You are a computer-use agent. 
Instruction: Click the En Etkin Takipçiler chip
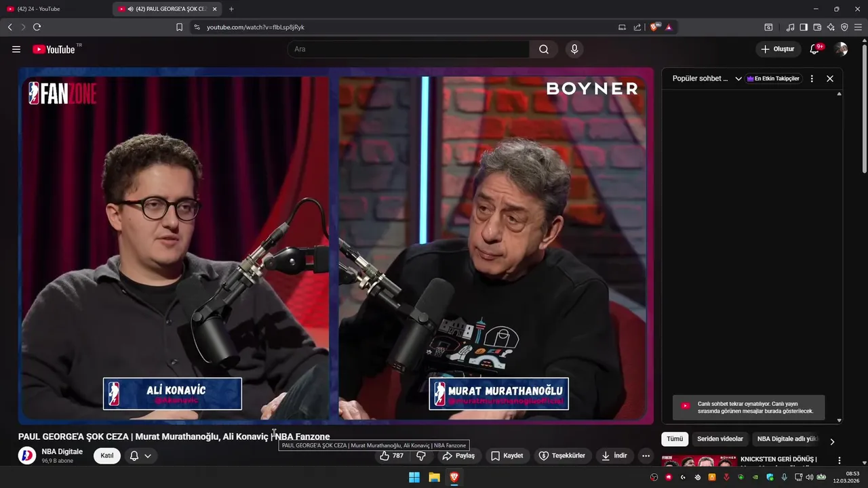pos(773,79)
